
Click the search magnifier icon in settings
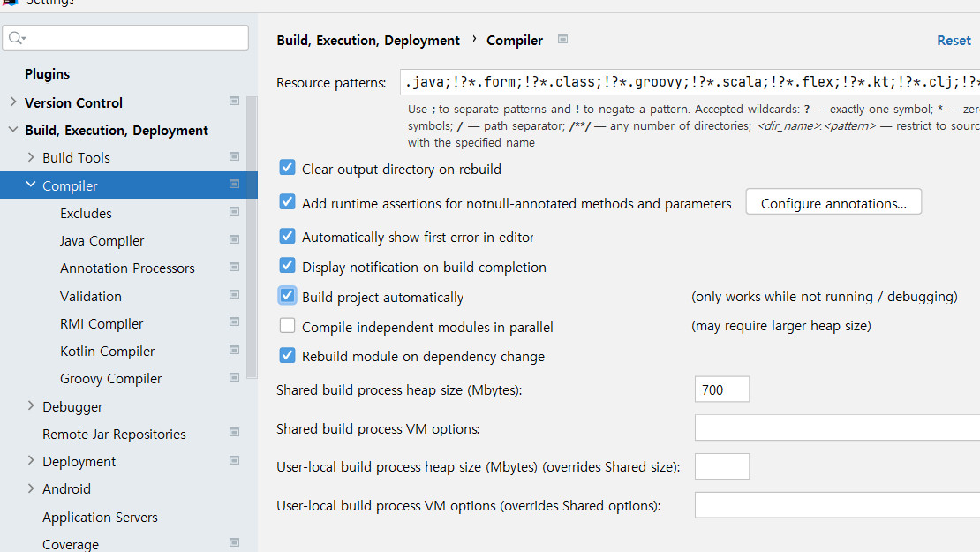pos(18,38)
